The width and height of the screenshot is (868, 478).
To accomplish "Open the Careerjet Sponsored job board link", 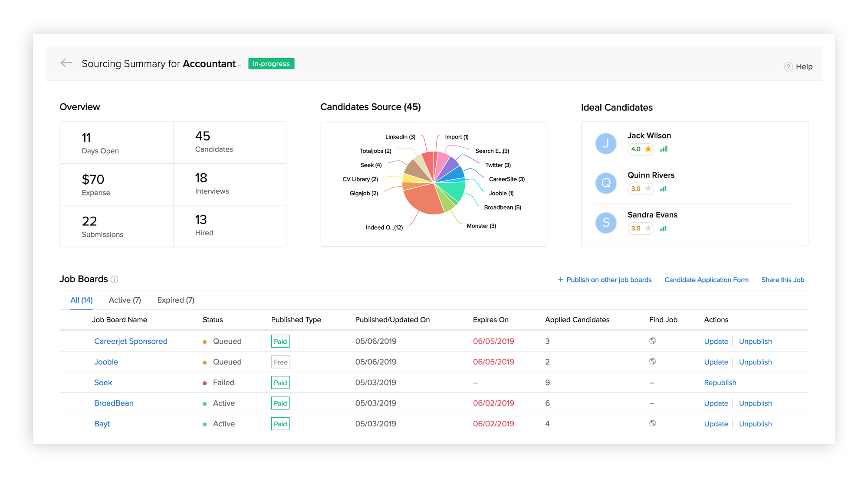I will [131, 341].
